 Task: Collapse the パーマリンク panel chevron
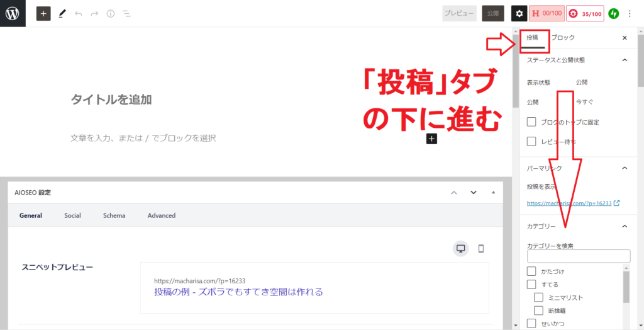[x=624, y=168]
